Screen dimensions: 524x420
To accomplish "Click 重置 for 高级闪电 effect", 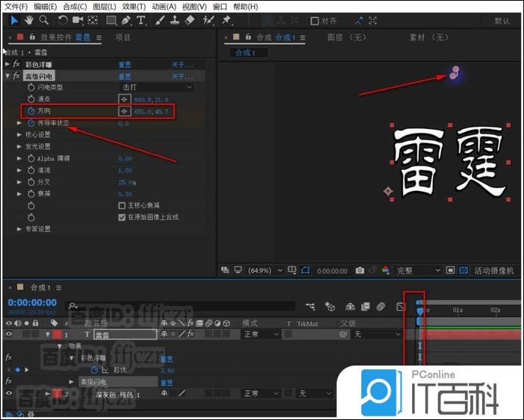I will 125,76.
